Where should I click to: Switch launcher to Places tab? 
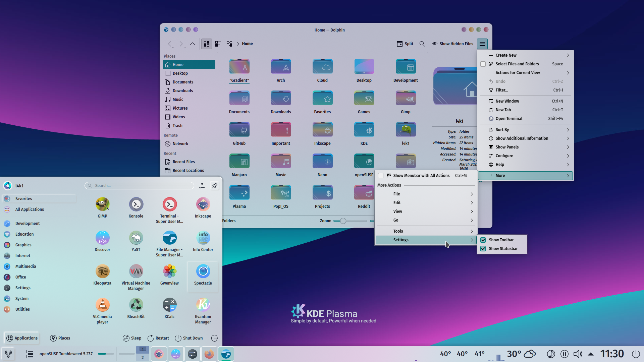60,338
